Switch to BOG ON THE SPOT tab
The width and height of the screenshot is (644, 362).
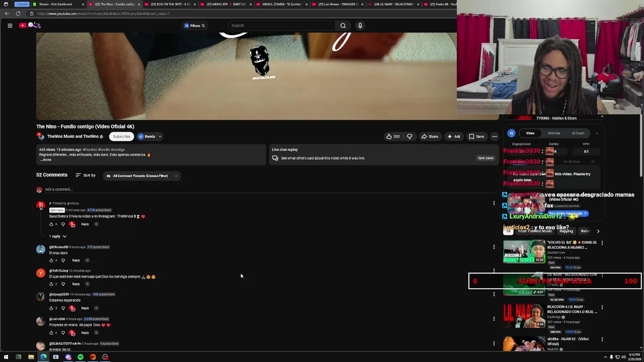point(170,4)
